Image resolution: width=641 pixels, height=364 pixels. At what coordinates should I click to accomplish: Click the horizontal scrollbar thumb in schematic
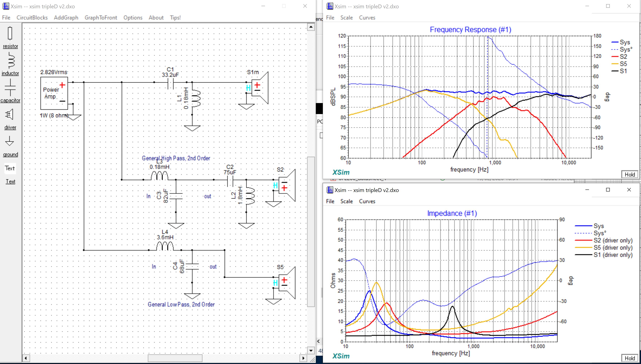175,358
